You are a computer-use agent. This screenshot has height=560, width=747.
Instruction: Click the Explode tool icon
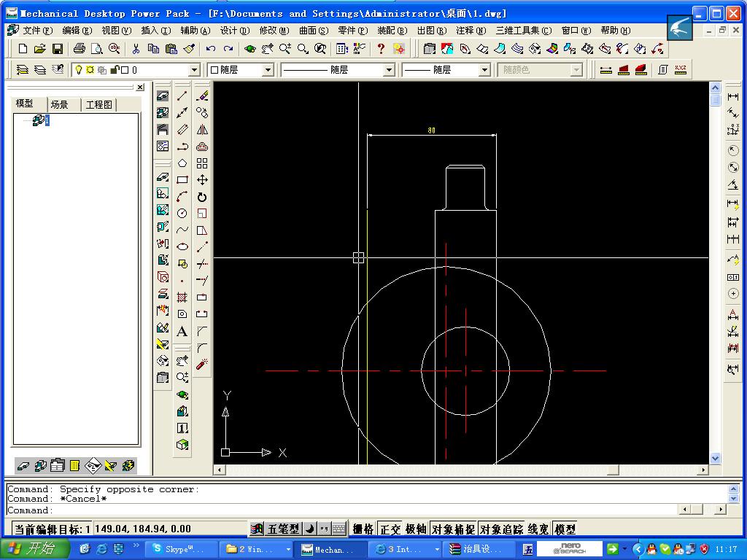(x=202, y=364)
